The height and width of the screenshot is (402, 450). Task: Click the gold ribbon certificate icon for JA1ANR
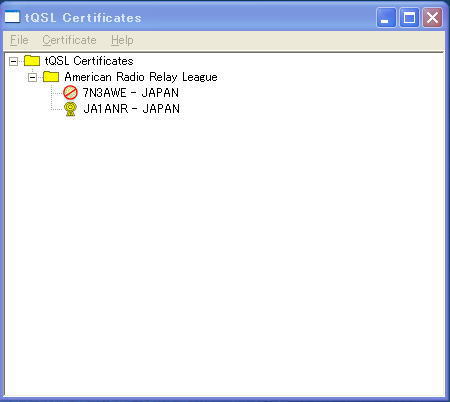coord(71,109)
